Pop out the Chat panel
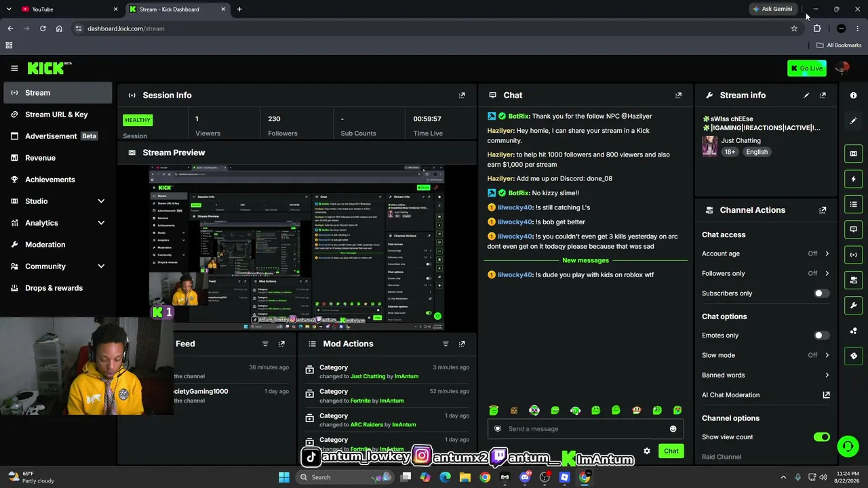868x488 pixels. (x=678, y=96)
